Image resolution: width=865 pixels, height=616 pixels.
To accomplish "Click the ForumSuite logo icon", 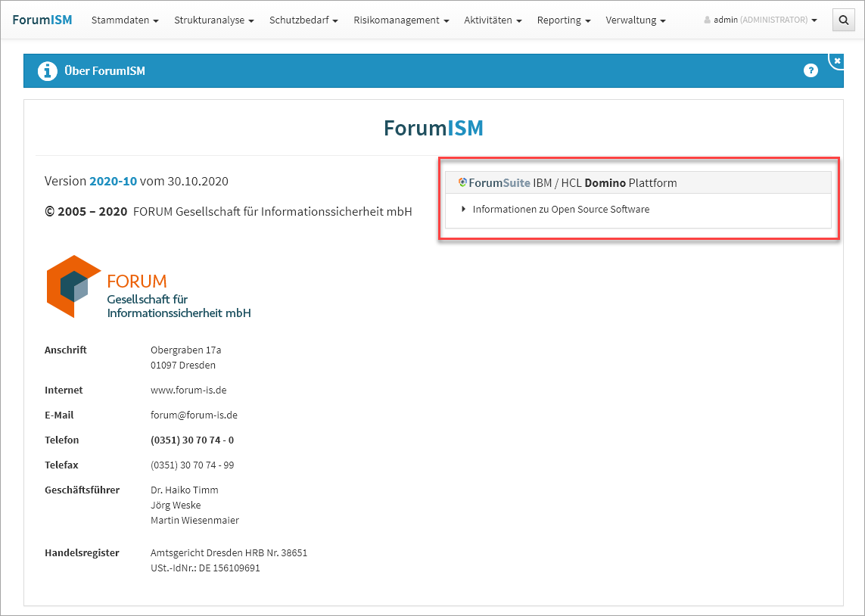I will click(462, 182).
